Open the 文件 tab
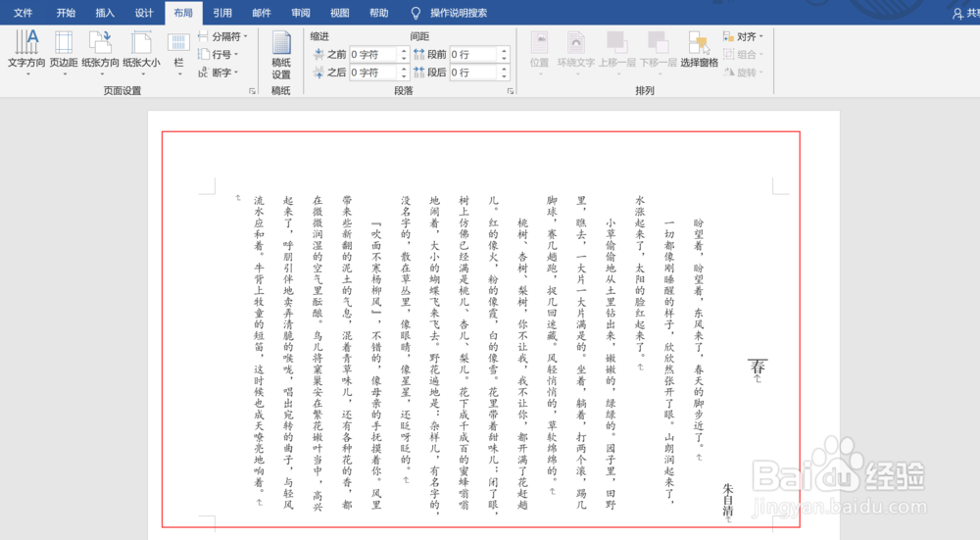980x540 pixels. pyautogui.click(x=23, y=13)
